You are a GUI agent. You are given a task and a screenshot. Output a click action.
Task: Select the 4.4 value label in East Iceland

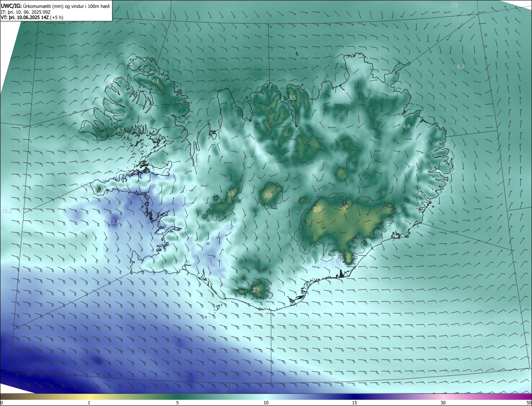pos(406,127)
